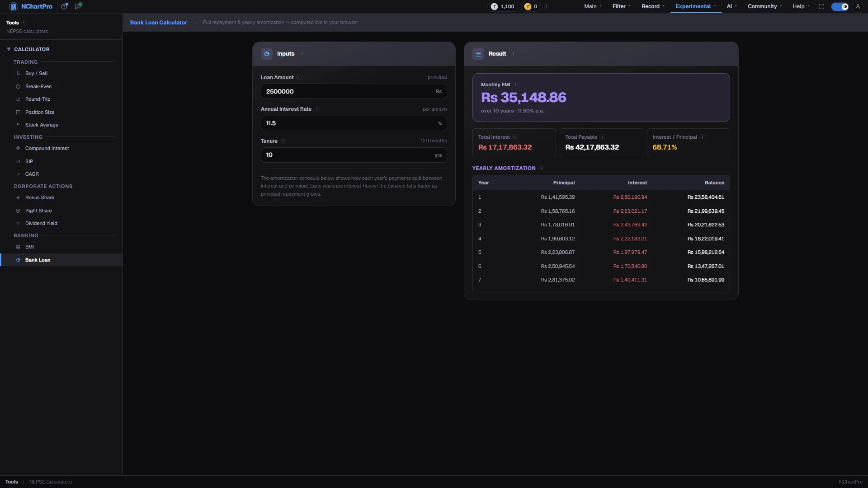Open the help question-mark icon beside the logo
The height and width of the screenshot is (488, 868).
(64, 6)
